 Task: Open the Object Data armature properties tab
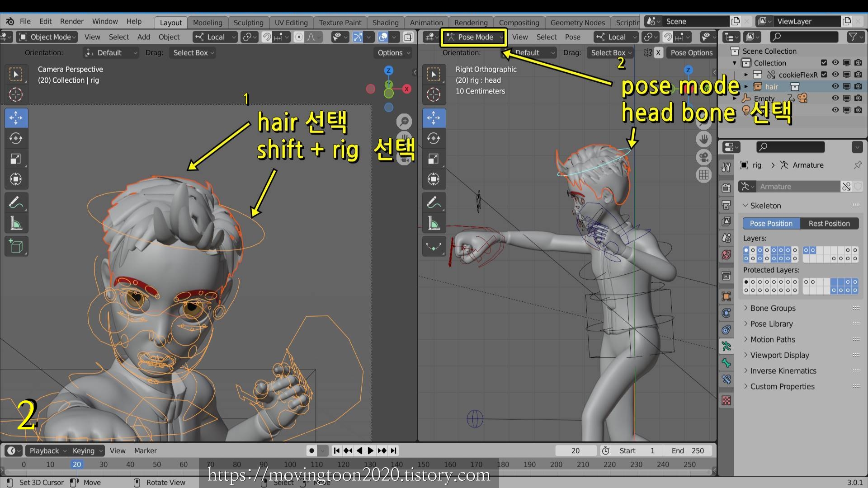tap(726, 346)
